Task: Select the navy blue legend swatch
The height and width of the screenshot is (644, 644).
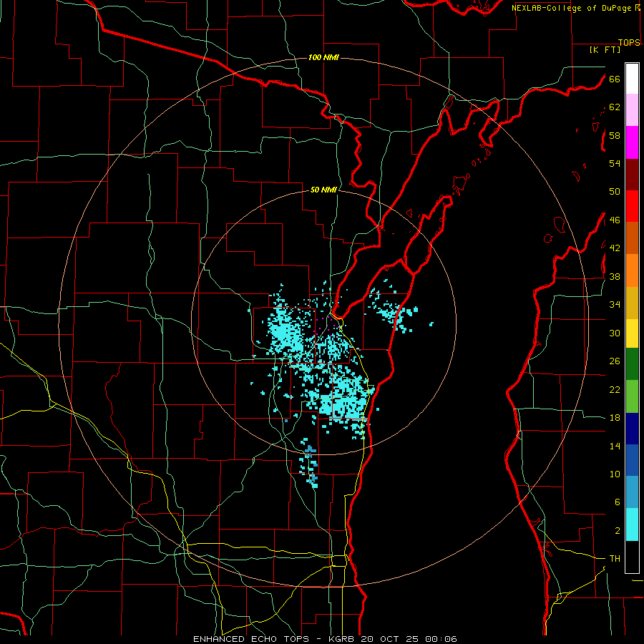Action: pos(632,429)
